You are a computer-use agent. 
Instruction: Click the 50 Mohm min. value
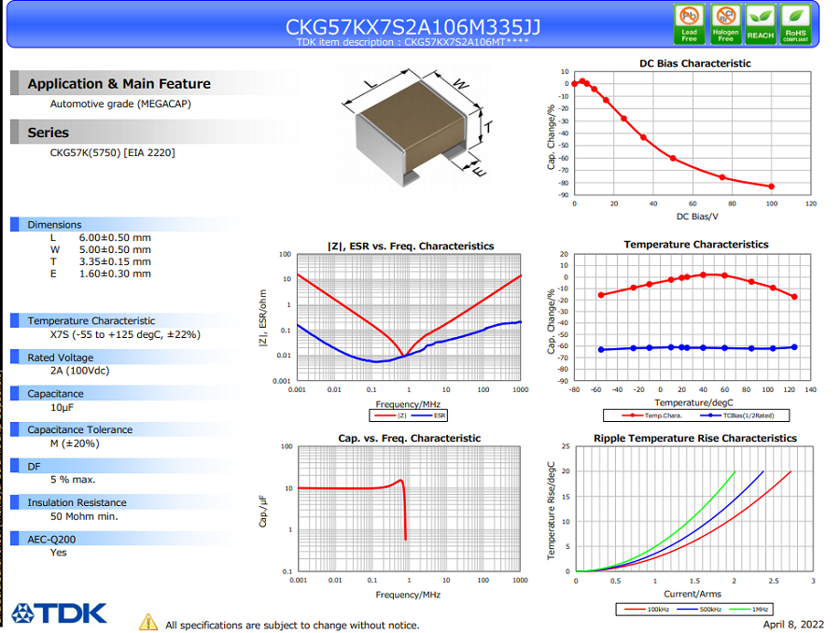84,516
